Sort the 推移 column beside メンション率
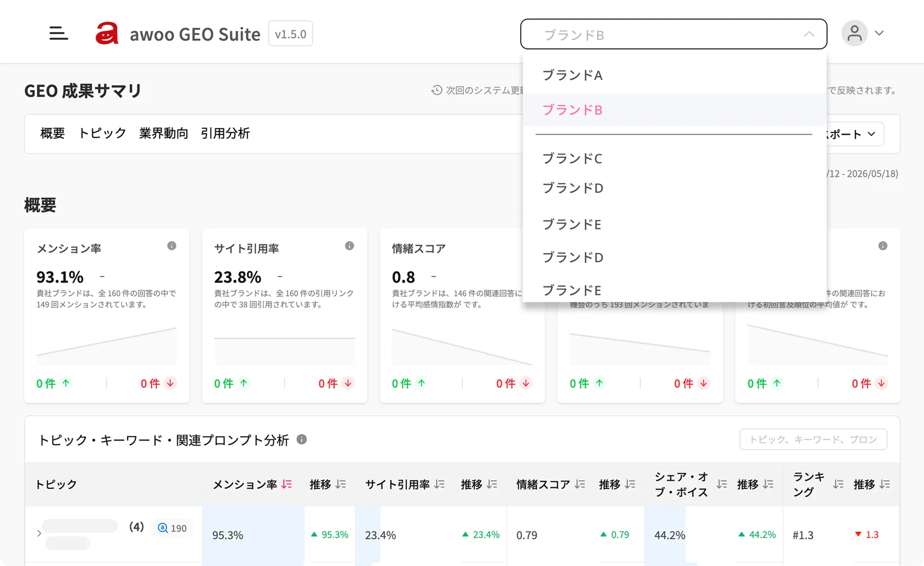Viewport: 924px width, 566px height. coord(341,484)
